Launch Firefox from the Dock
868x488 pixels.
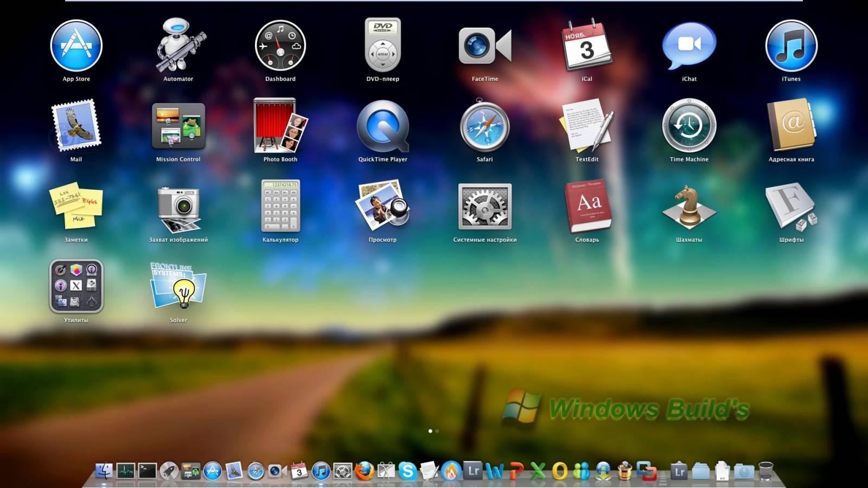364,471
